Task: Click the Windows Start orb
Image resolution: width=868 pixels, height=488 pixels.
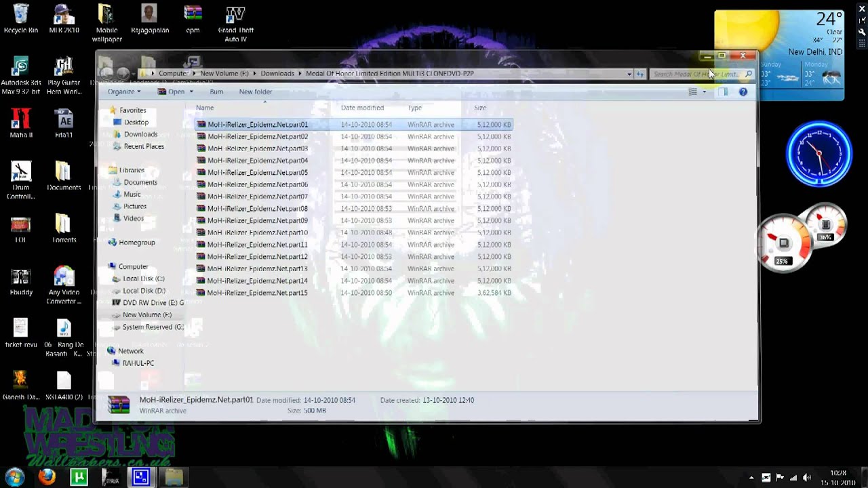Action: pyautogui.click(x=15, y=476)
